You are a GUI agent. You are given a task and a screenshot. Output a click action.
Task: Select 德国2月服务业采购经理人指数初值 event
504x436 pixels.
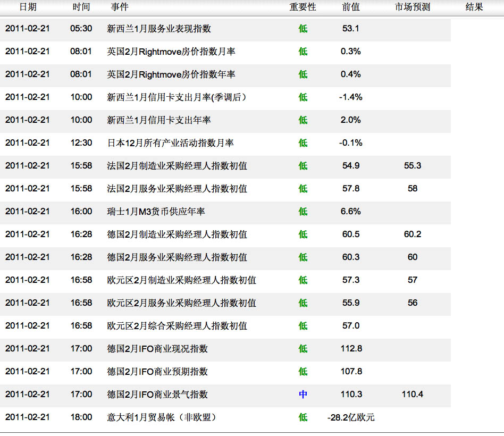(x=177, y=257)
